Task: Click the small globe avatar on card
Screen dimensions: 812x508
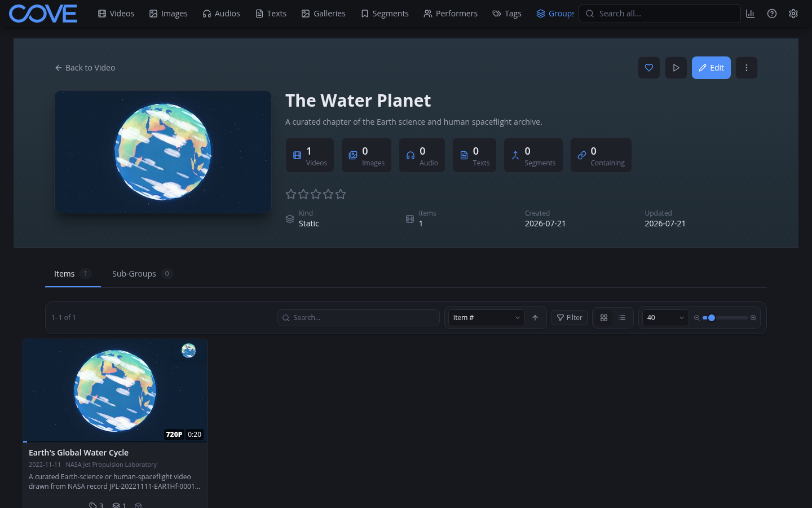Action: click(189, 351)
